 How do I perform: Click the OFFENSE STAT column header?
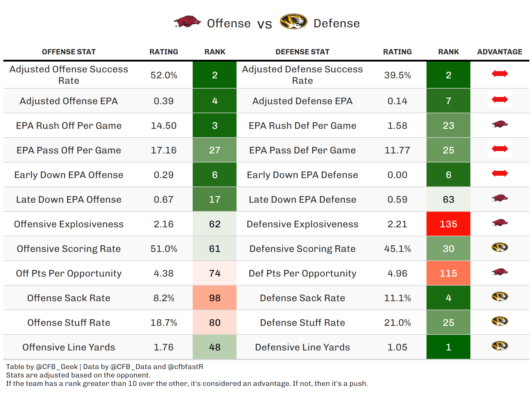click(x=69, y=52)
